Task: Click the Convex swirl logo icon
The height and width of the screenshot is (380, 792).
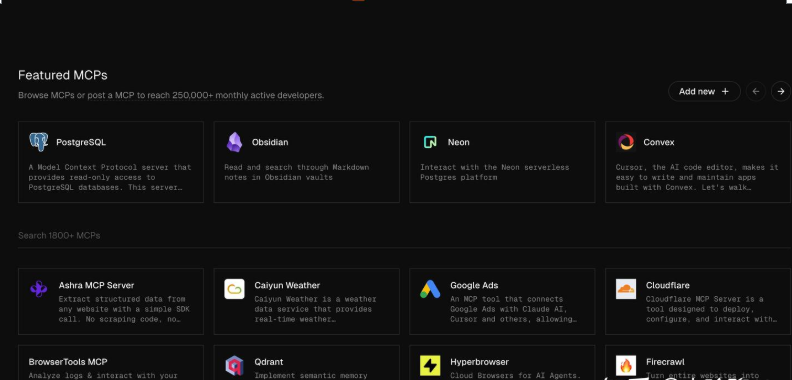Action: click(626, 142)
